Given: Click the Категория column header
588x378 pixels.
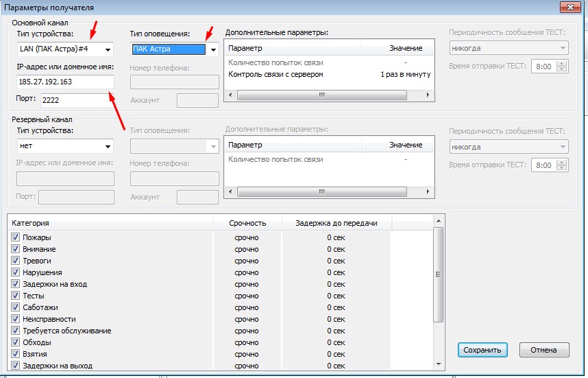Looking at the screenshot, I should [111, 223].
